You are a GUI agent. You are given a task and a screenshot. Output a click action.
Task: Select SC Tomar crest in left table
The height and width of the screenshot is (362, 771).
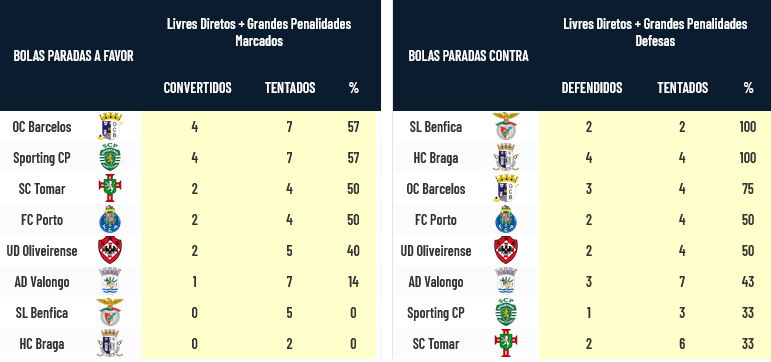coord(110,188)
